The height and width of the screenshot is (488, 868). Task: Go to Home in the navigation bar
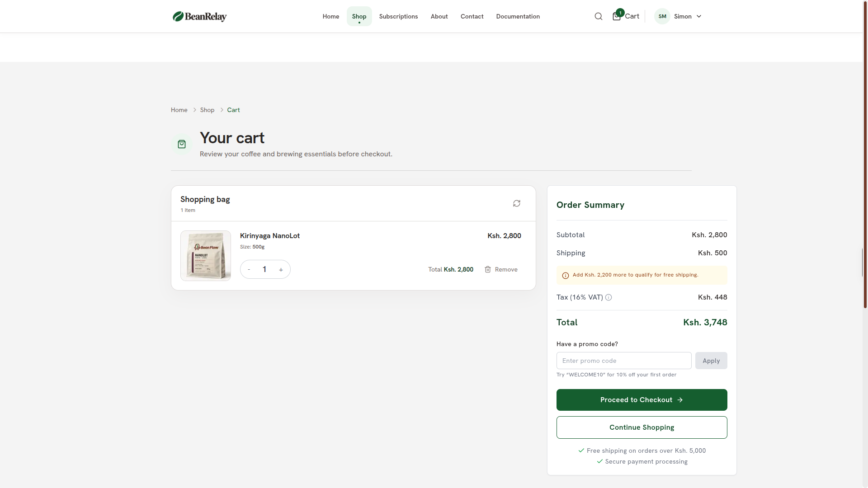coord(331,16)
